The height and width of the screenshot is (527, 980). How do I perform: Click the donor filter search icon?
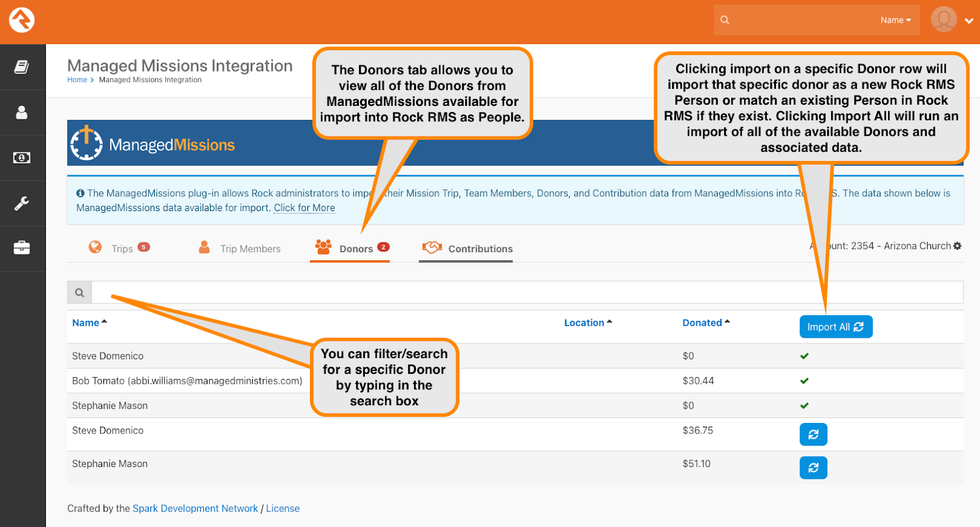point(80,293)
